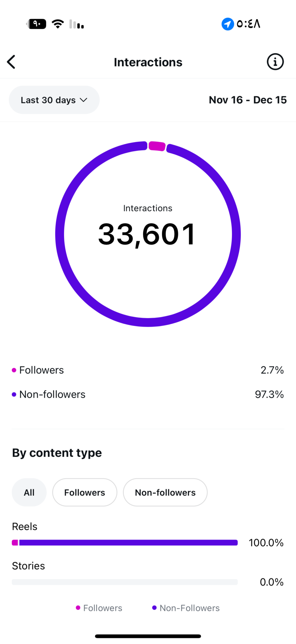Viewport: 296px width, 644px height.
Task: Tap the pink followers segment of donut chart
Action: click(157, 146)
